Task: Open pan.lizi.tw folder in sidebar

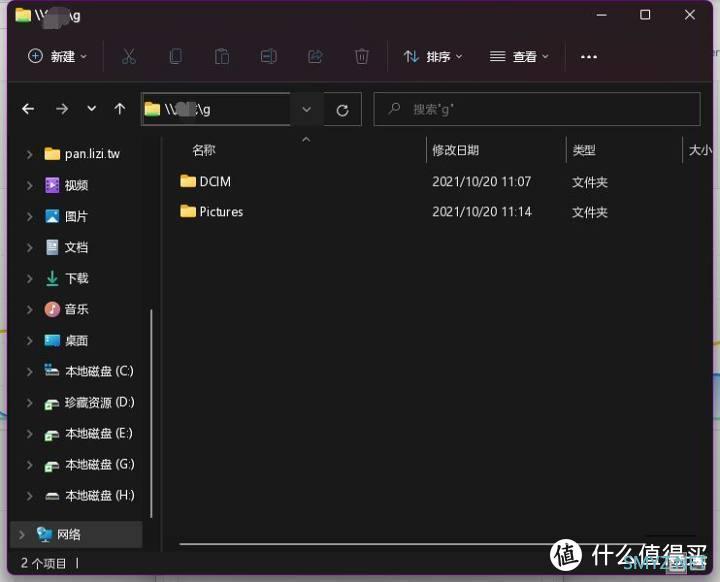Action: [x=82, y=154]
